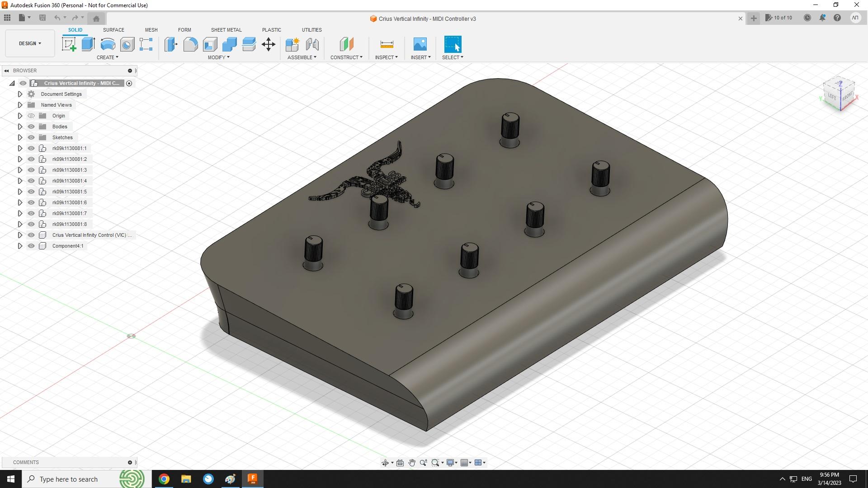Toggle visibility of Bodies folder
Viewport: 868px width, 488px height.
tap(31, 127)
